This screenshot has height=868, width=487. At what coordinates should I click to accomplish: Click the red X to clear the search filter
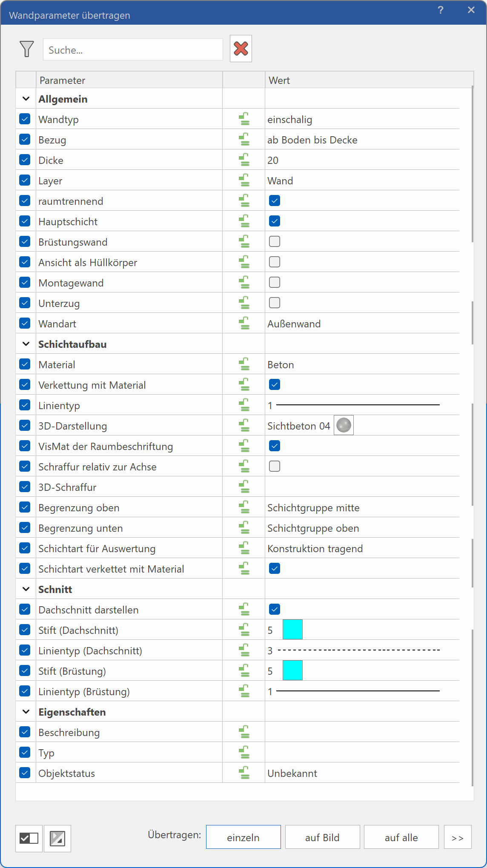[240, 48]
